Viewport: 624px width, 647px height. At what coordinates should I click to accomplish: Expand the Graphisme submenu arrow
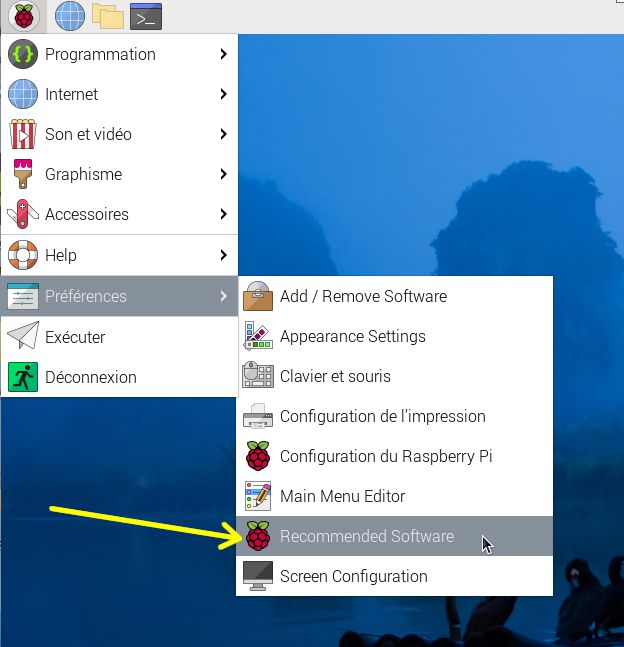223,174
